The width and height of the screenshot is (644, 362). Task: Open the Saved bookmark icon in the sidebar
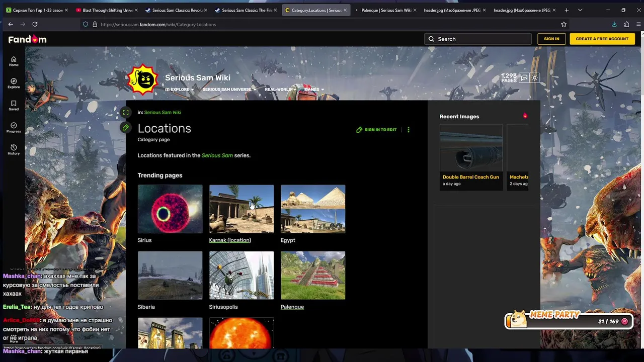14,106
